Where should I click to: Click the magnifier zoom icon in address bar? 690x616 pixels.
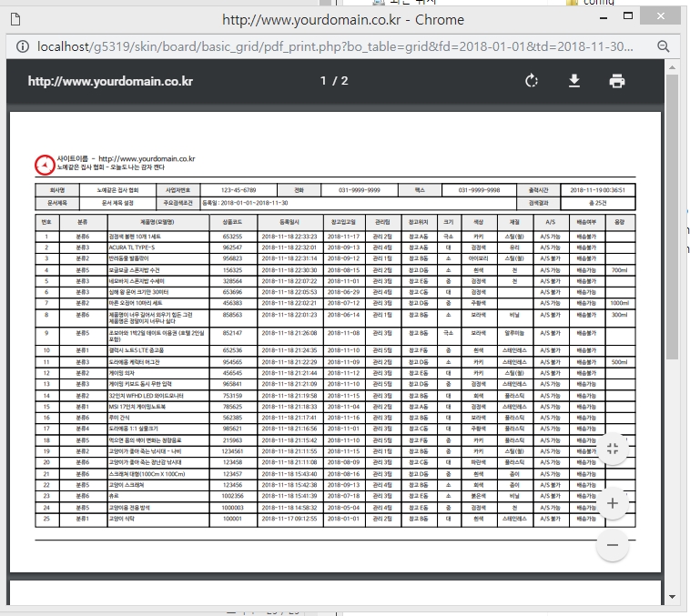click(x=664, y=46)
